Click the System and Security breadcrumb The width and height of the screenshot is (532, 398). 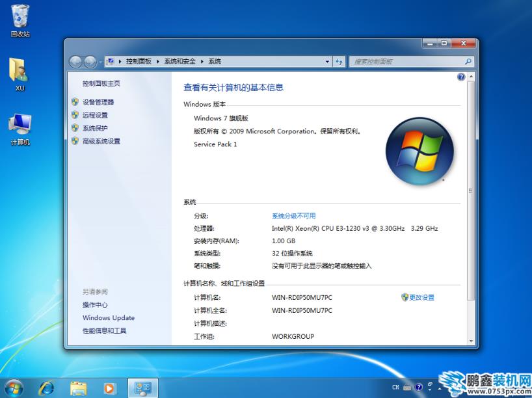pyautogui.click(x=180, y=61)
